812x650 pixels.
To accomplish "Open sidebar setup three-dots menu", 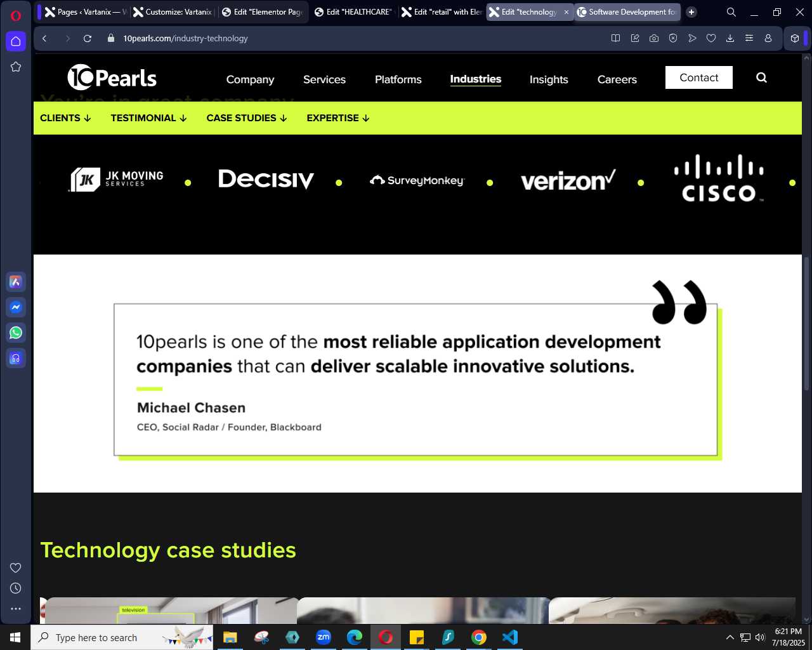I will (x=16, y=609).
